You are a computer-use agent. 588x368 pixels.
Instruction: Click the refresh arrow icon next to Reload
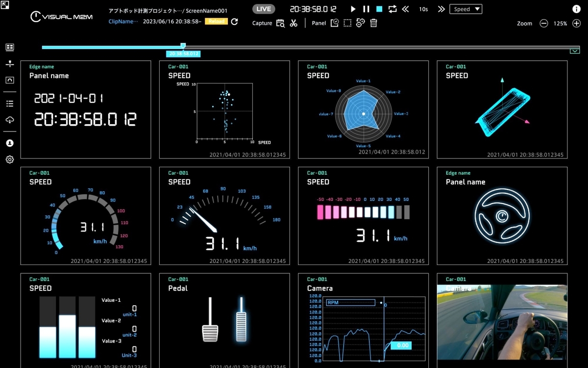234,22
